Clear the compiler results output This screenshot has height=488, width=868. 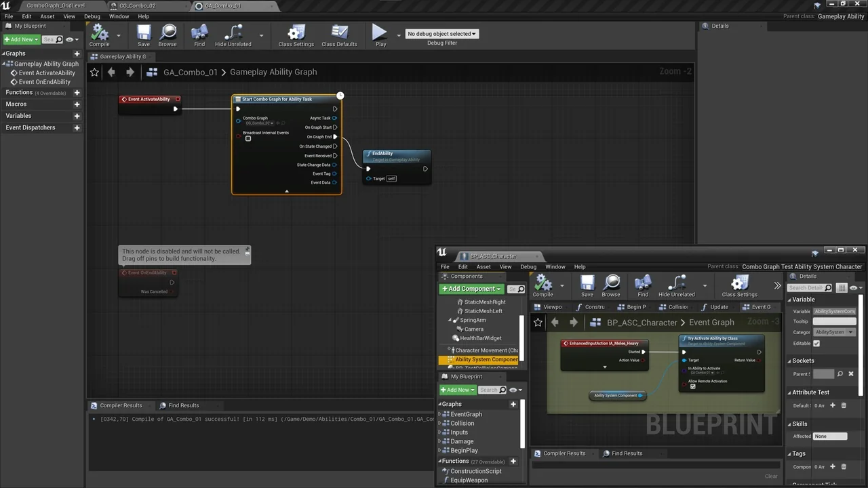pos(771,476)
